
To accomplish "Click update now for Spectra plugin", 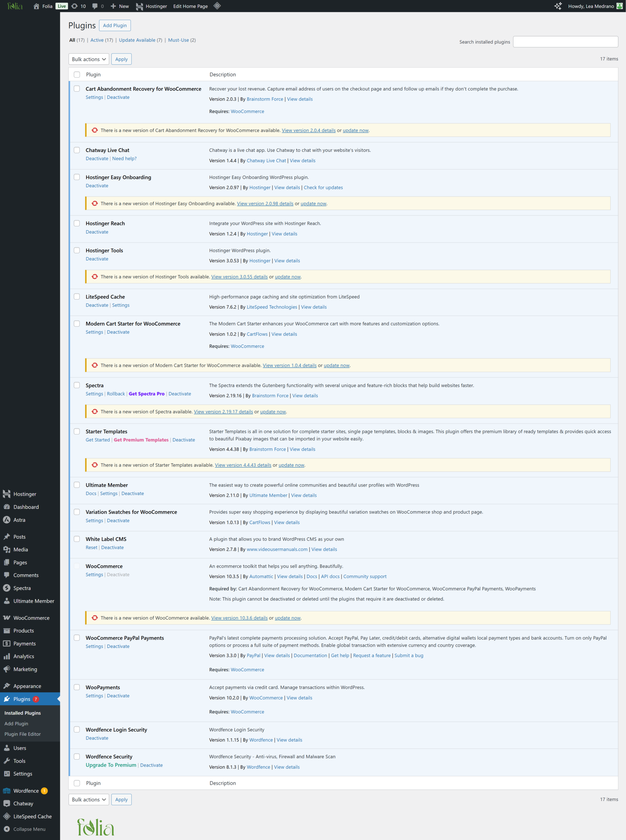I will [x=273, y=412].
